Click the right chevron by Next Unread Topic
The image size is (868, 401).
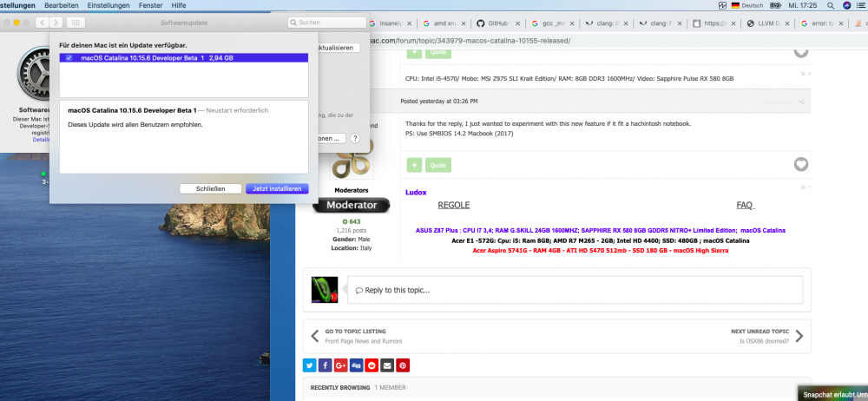799,336
